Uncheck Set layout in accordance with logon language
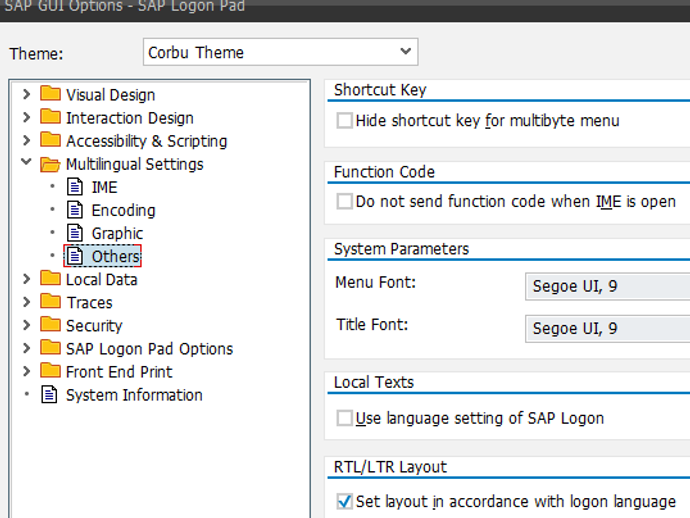 click(345, 501)
